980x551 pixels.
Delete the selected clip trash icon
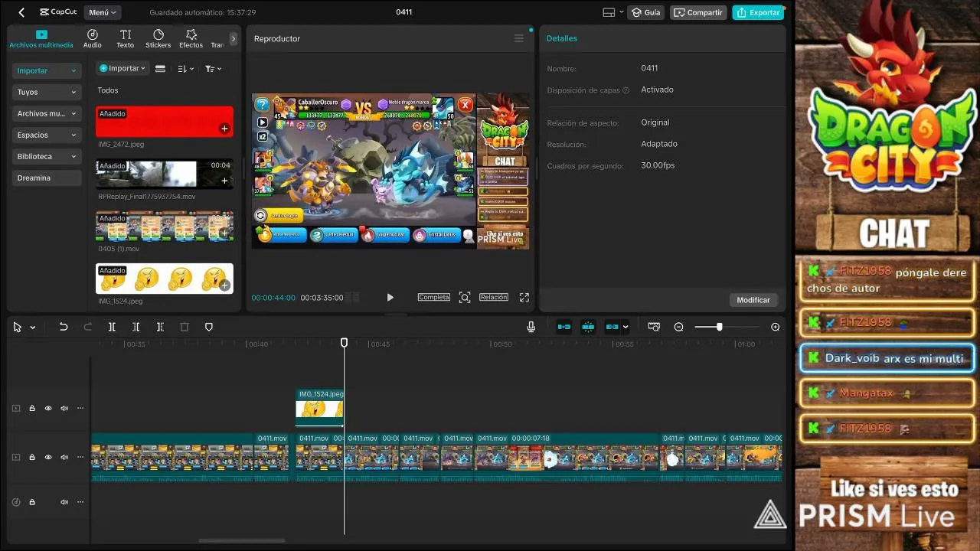[185, 327]
